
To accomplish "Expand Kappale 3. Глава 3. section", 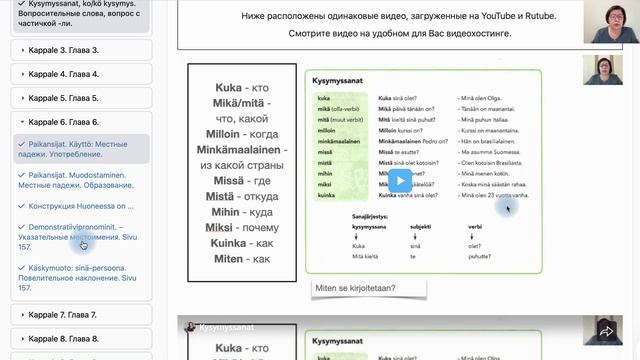I will 81,50.
